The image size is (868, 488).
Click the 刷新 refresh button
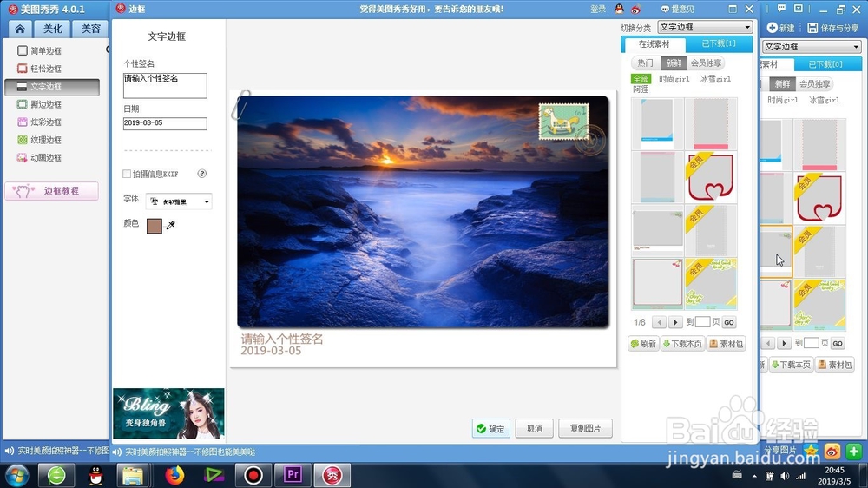point(643,344)
